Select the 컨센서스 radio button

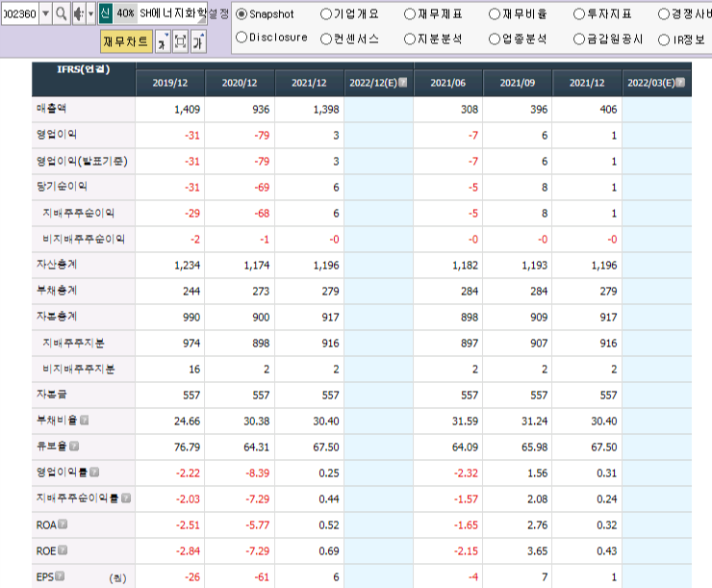click(326, 39)
